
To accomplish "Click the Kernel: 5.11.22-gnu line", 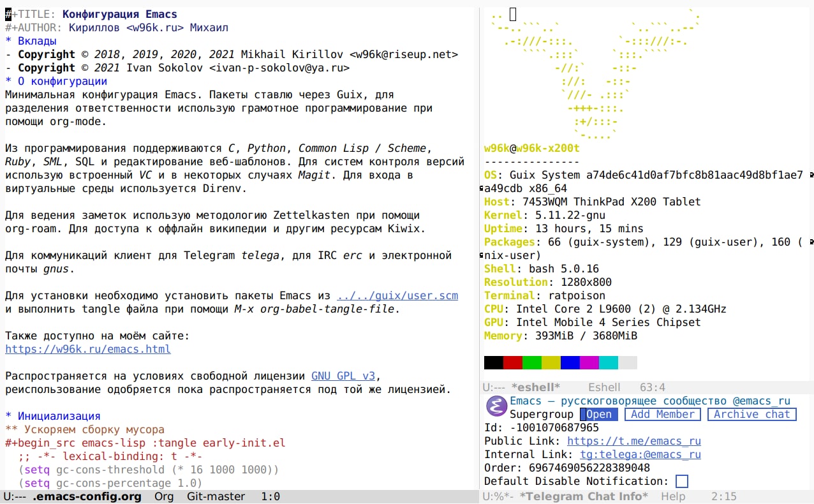I will (545, 215).
